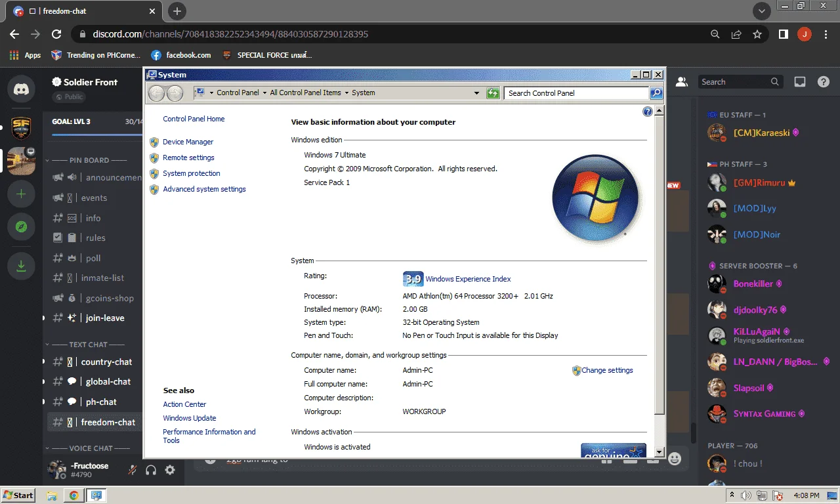Click the System window help icon

[x=648, y=112]
